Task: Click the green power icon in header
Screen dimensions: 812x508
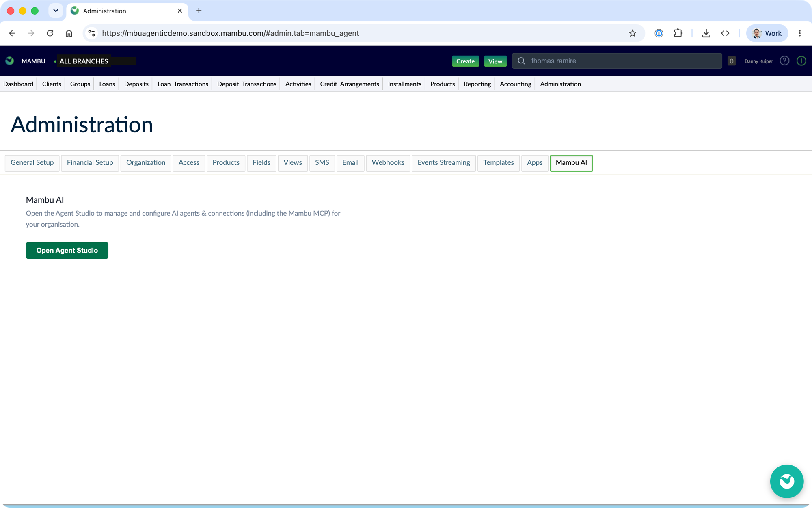Action: pos(801,61)
